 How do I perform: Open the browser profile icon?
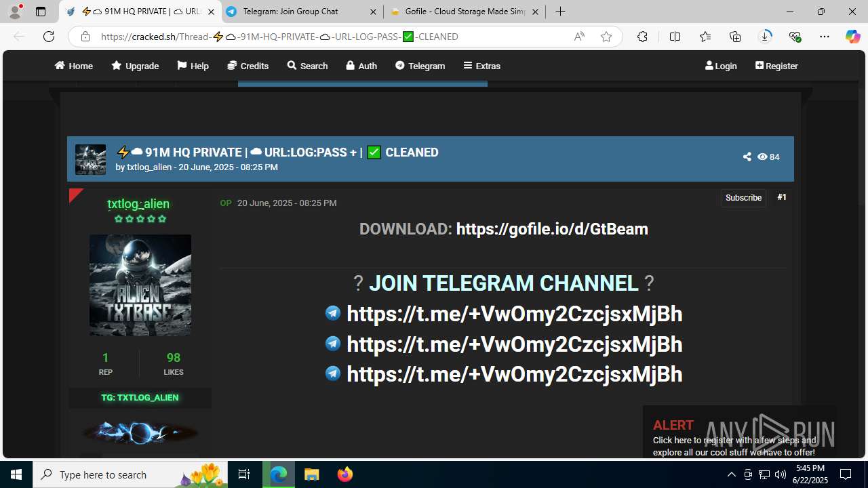[x=15, y=12]
